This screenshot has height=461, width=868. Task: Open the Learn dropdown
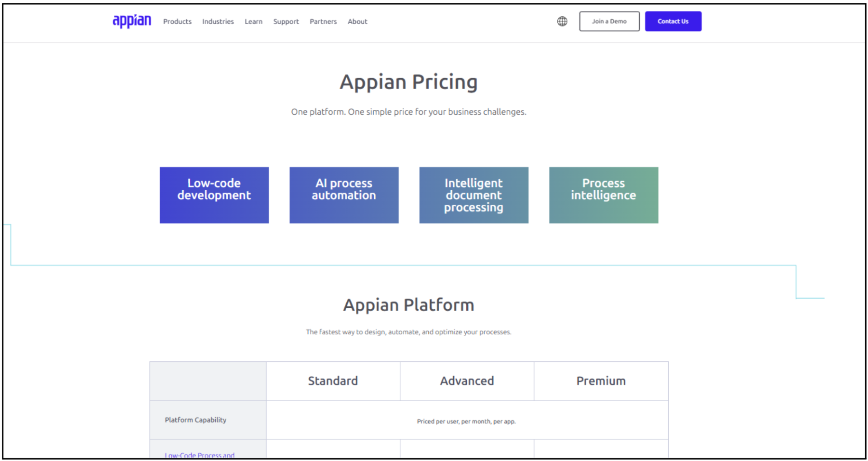[x=253, y=21]
